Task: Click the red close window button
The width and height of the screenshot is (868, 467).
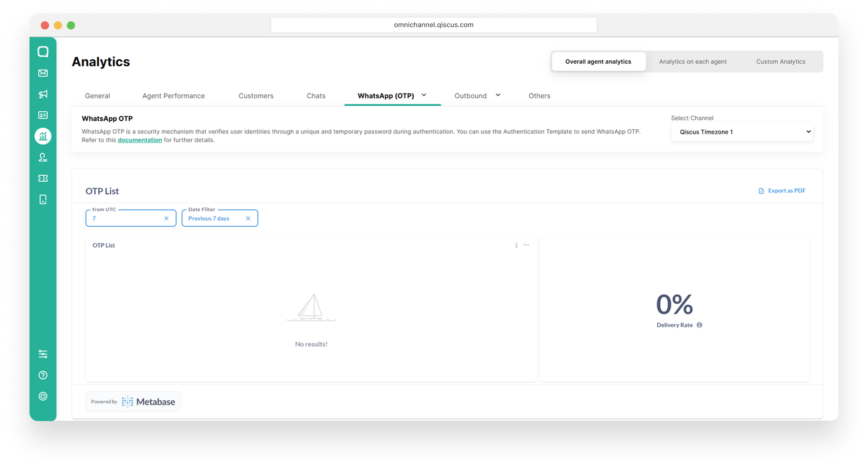Action: coord(45,25)
